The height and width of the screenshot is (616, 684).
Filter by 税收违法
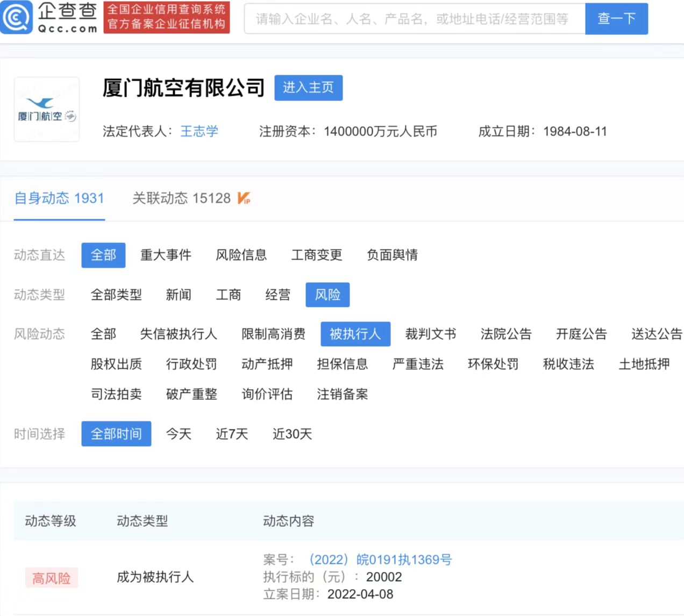pos(568,364)
